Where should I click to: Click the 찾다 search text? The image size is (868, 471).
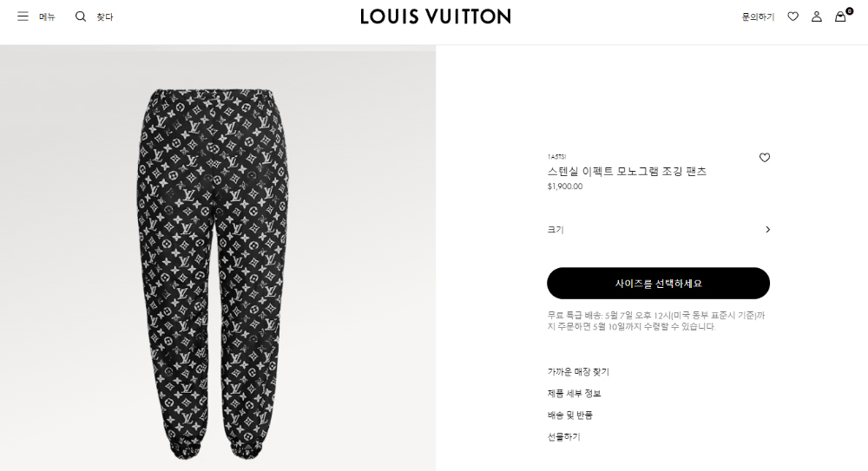(x=105, y=17)
